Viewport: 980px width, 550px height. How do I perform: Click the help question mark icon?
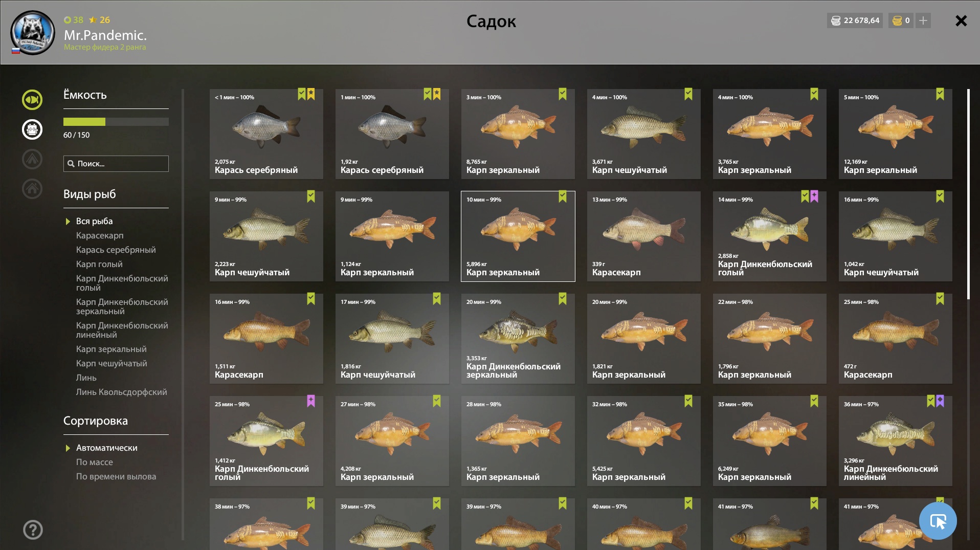coord(33,530)
